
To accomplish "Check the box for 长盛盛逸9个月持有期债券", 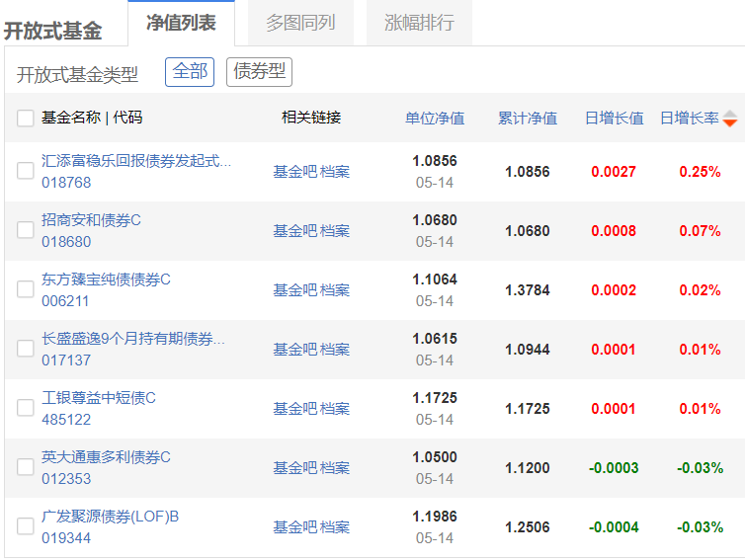I will [25, 349].
